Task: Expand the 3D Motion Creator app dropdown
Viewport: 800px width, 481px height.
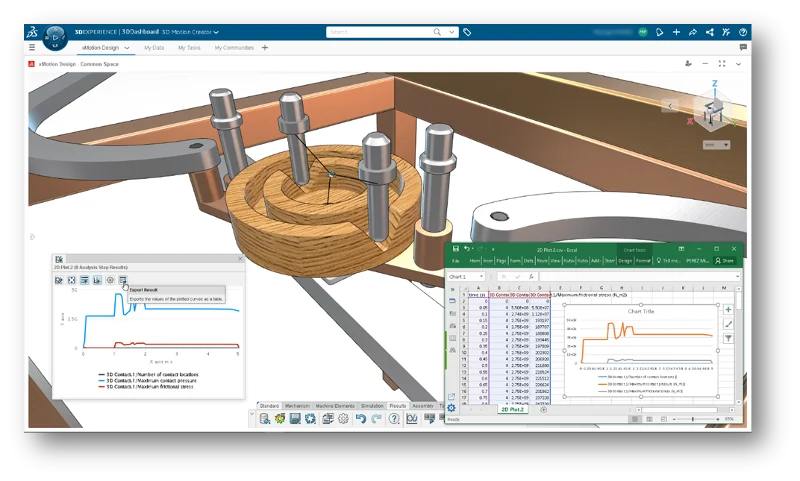Action: pos(216,32)
